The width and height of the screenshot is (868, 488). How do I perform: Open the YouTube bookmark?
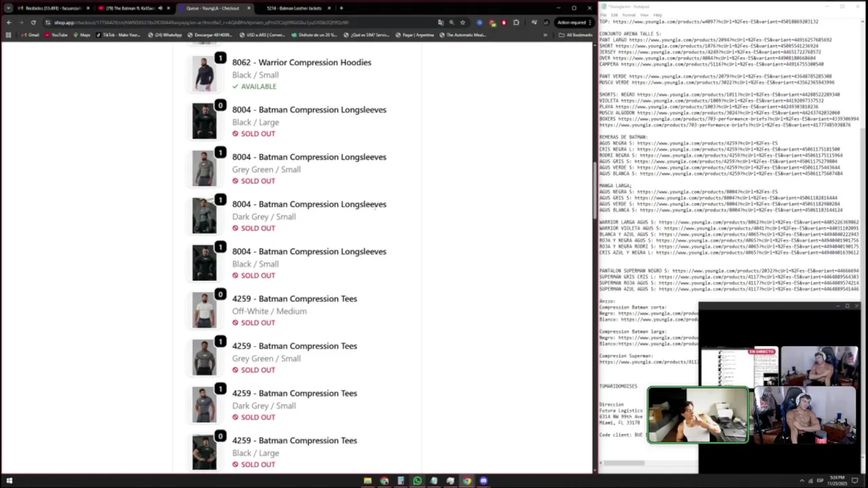(x=56, y=35)
